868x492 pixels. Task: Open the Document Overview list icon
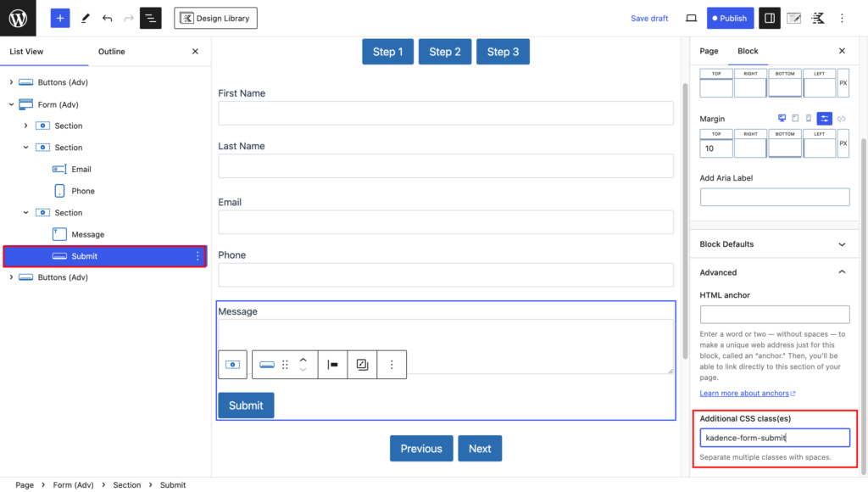[x=150, y=18]
